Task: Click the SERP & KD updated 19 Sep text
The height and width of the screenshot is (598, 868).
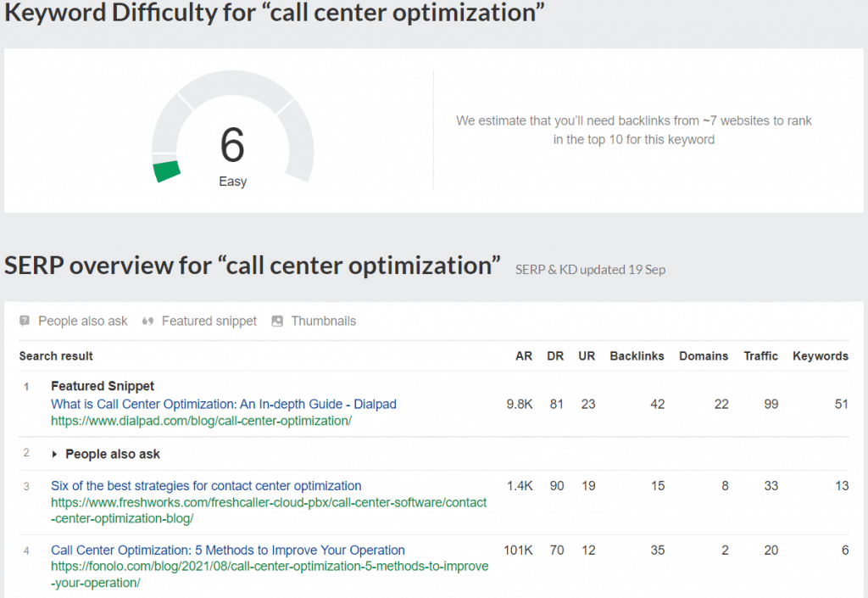Action: pos(591,269)
